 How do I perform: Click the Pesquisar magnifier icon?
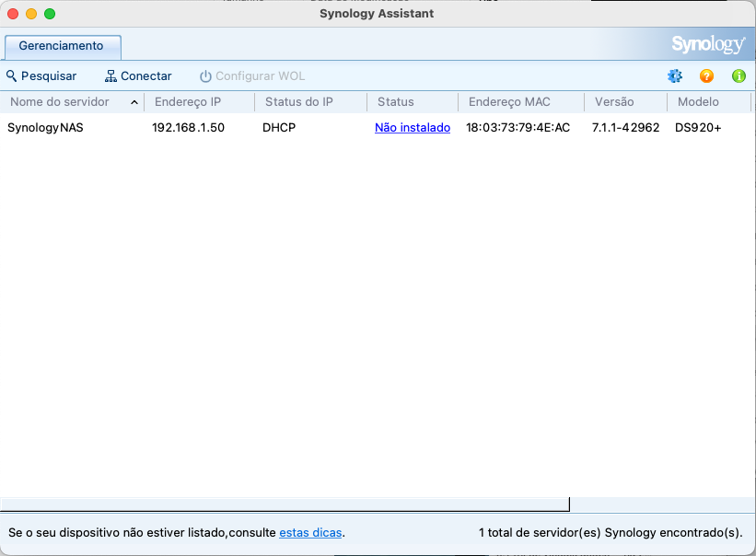coord(12,76)
